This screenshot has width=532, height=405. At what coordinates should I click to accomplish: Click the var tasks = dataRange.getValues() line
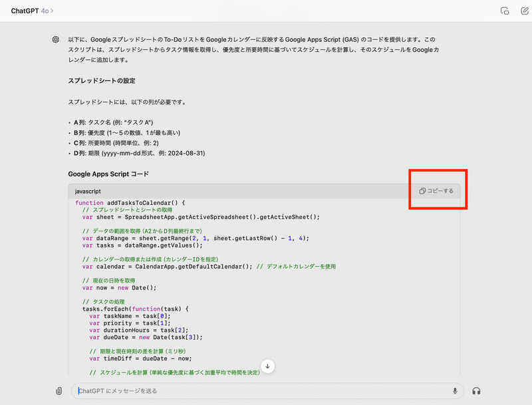pyautogui.click(x=142, y=245)
